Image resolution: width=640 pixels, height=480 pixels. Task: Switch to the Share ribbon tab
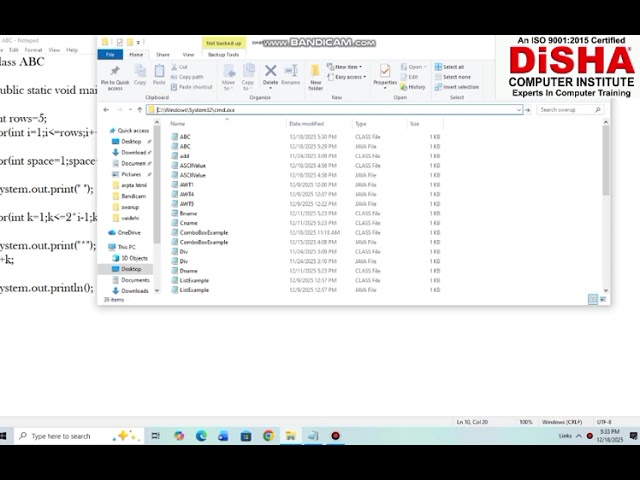pyautogui.click(x=162, y=55)
